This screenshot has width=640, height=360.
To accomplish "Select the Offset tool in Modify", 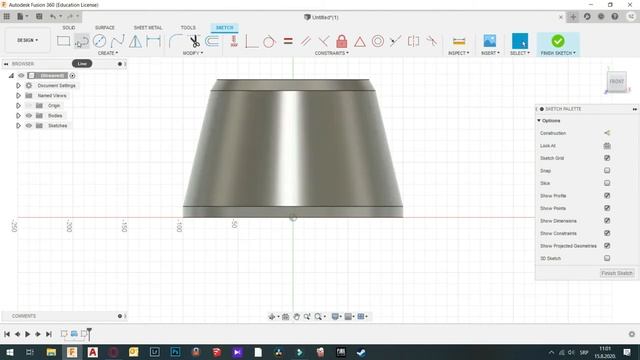I will pos(212,41).
